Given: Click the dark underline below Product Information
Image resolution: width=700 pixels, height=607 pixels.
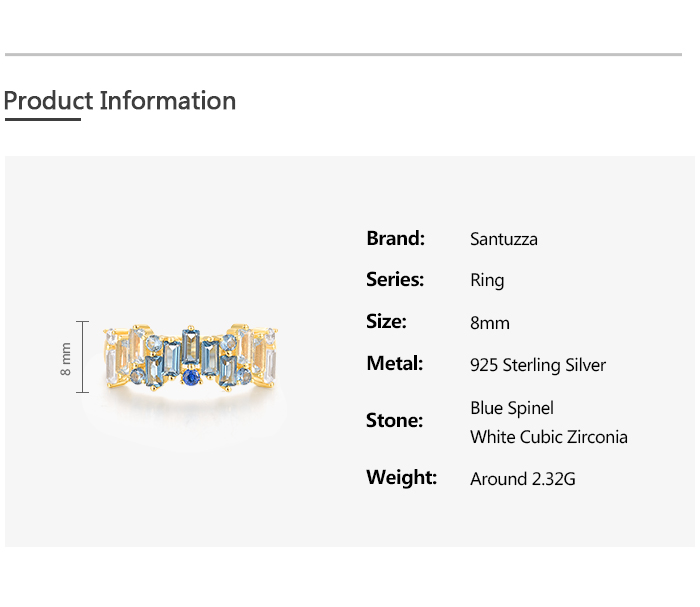Looking at the screenshot, I should coord(42,120).
